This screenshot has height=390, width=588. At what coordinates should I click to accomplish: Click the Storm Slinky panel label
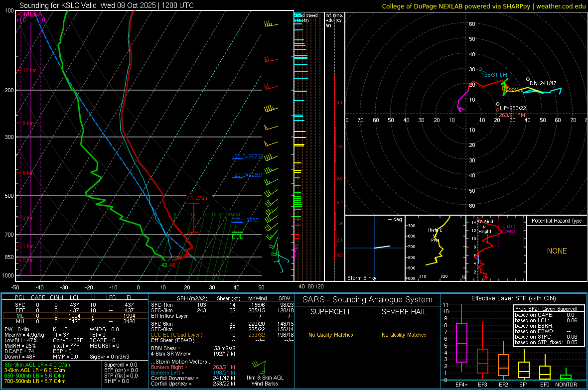pyautogui.click(x=361, y=278)
